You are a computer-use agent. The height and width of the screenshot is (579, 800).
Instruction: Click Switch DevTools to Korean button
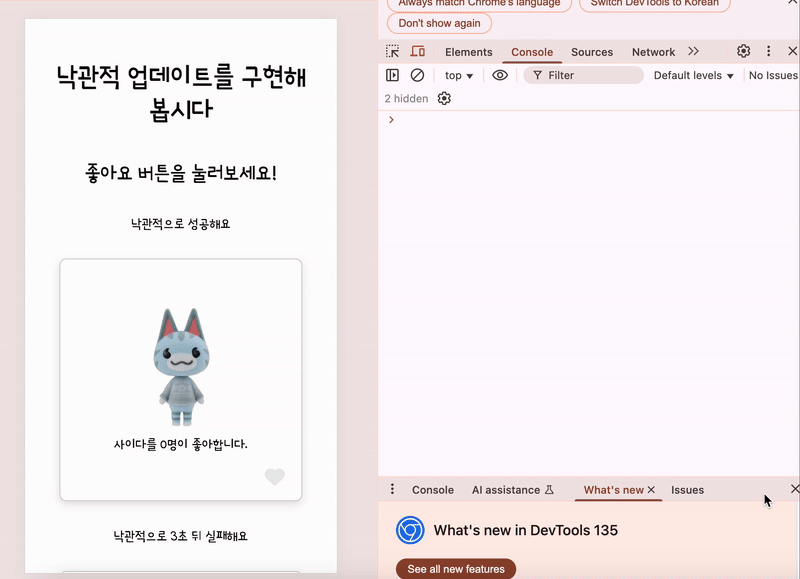tap(655, 3)
